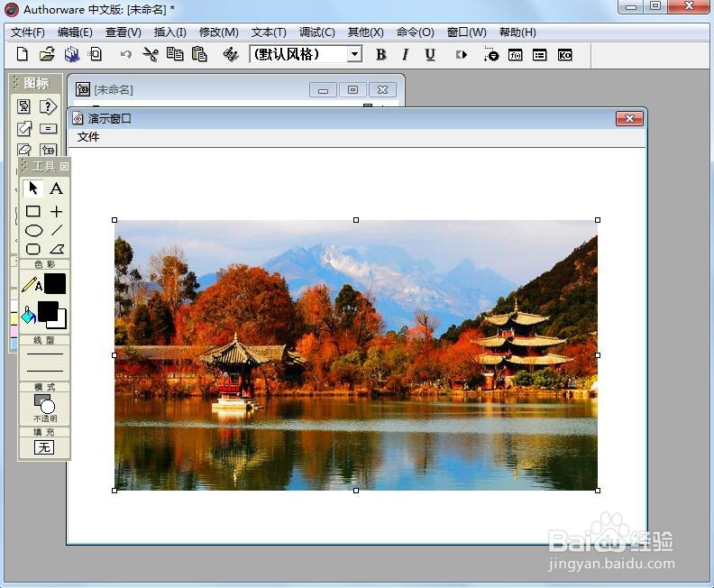Open the 文本(T) menu
This screenshot has height=588, width=714.
(x=270, y=32)
